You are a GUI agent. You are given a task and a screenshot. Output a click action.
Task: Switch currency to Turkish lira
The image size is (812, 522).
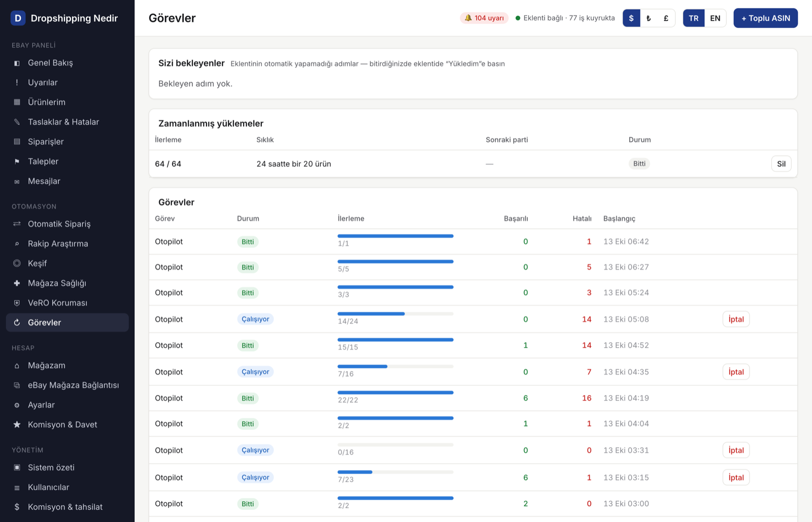tap(649, 18)
